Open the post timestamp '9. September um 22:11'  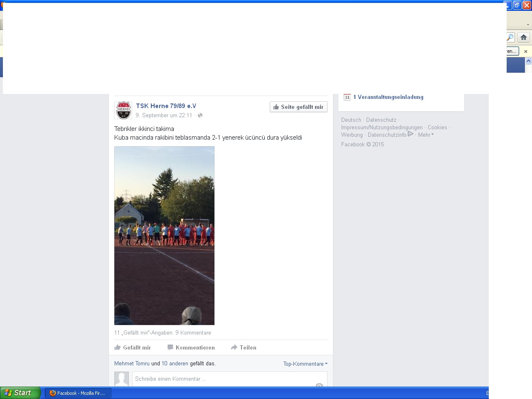164,116
